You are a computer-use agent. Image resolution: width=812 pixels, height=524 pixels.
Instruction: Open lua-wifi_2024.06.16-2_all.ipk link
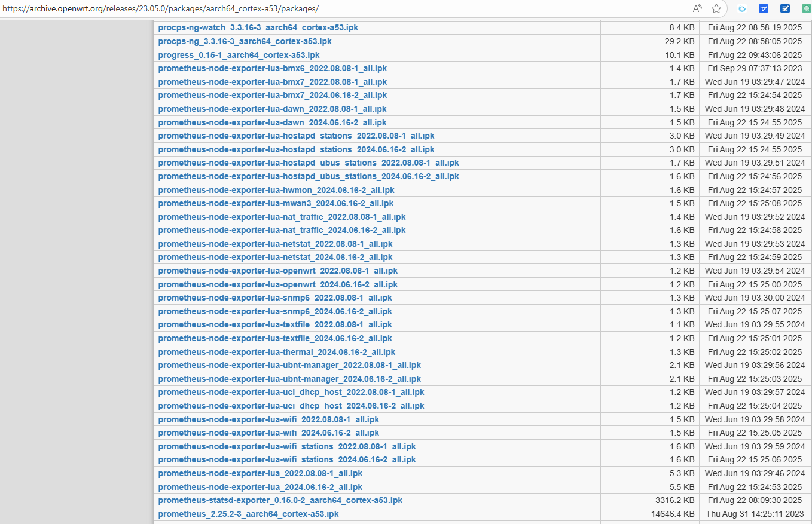click(x=268, y=433)
